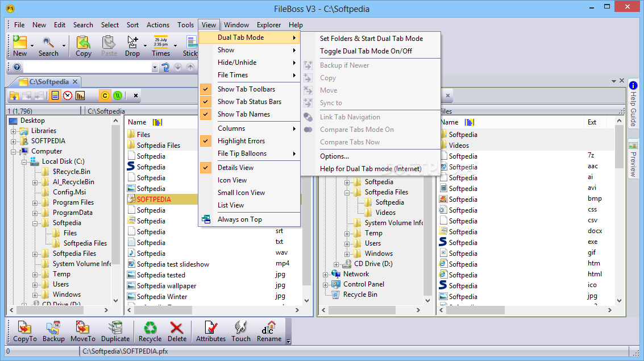Click the Delete icon with red X
Screen dimensions: 644x361
tap(177, 332)
